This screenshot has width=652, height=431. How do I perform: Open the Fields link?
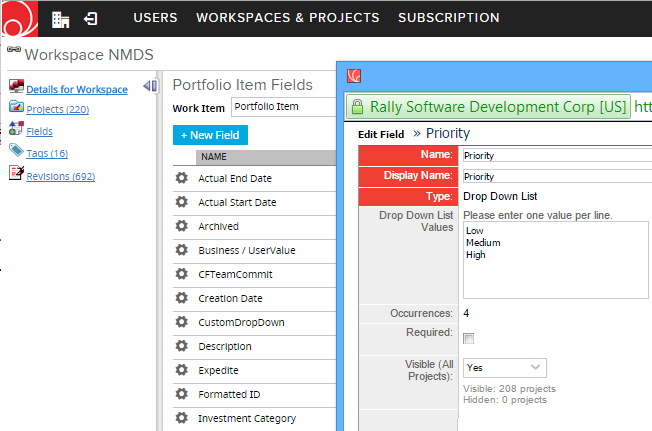point(40,131)
